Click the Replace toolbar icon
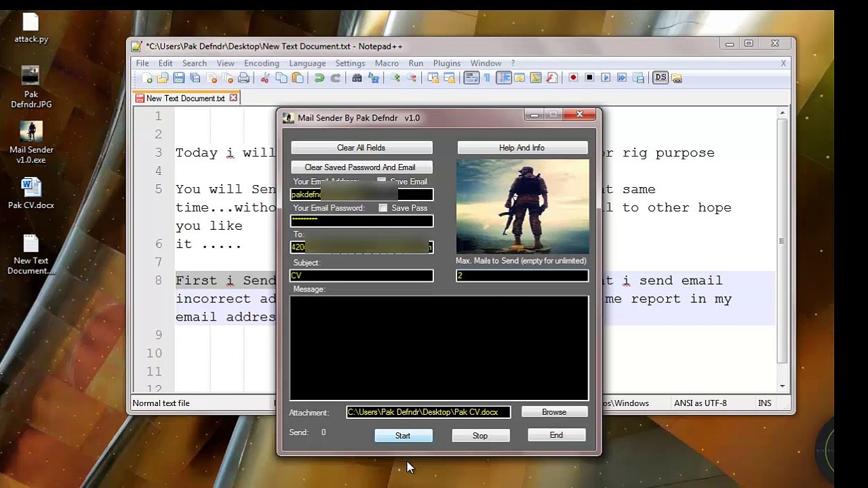 point(373,78)
